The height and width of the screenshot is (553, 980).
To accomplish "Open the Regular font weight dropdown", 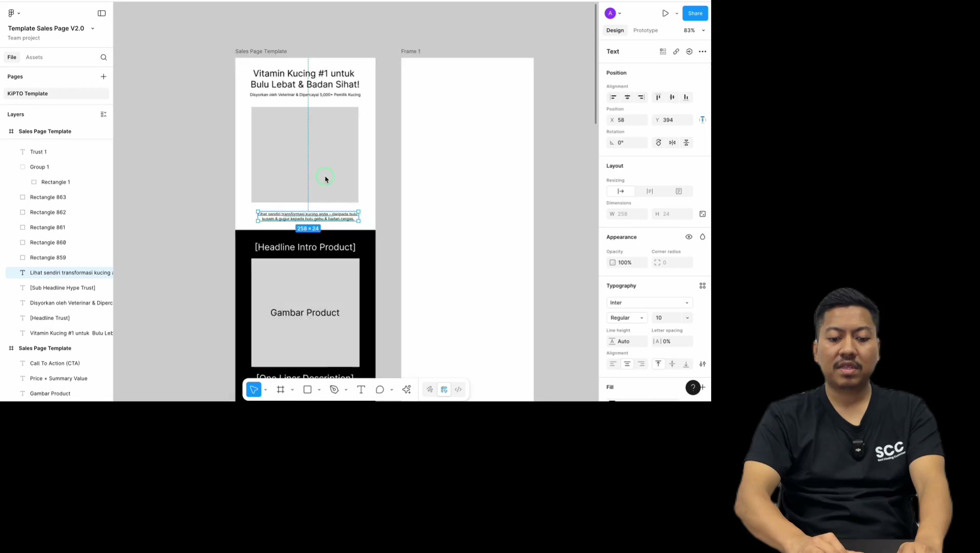I will click(627, 318).
